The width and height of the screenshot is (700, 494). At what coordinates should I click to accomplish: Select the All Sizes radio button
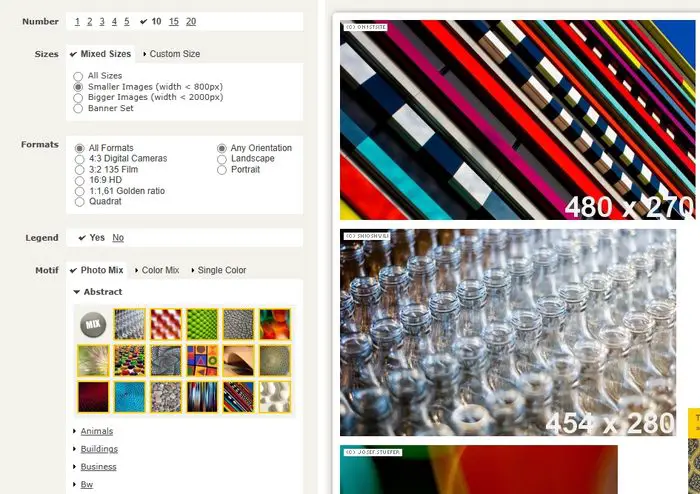[78, 76]
